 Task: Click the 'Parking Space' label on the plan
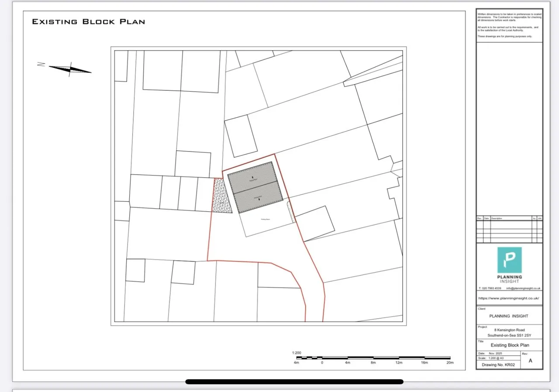266,219
